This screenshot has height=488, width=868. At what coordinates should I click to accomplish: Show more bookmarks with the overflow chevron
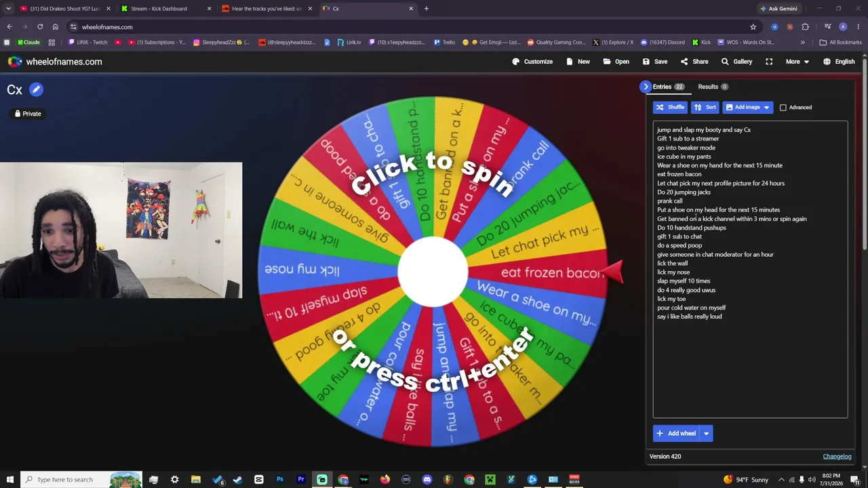point(802,42)
